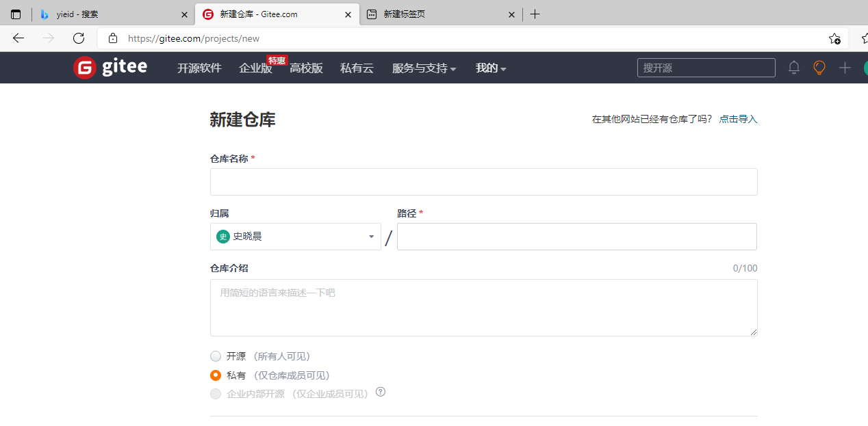Open new browser tab with plus
Viewport: 868px width, 426px height.
click(x=535, y=14)
